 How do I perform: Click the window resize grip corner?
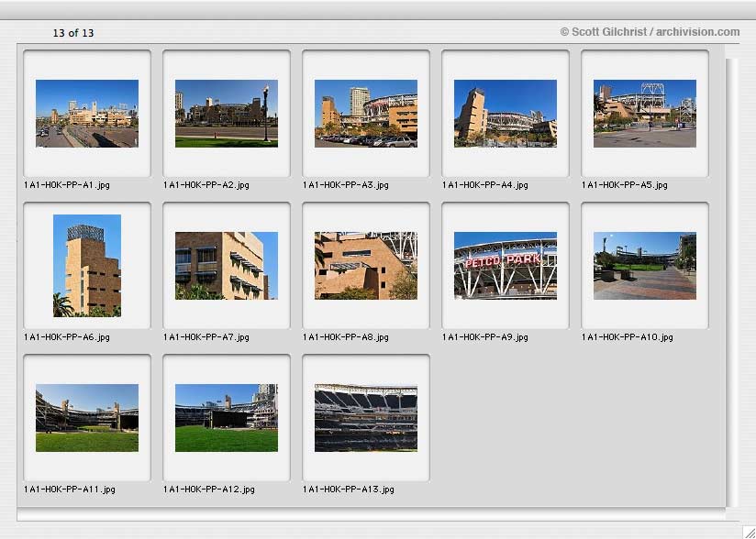point(750,533)
